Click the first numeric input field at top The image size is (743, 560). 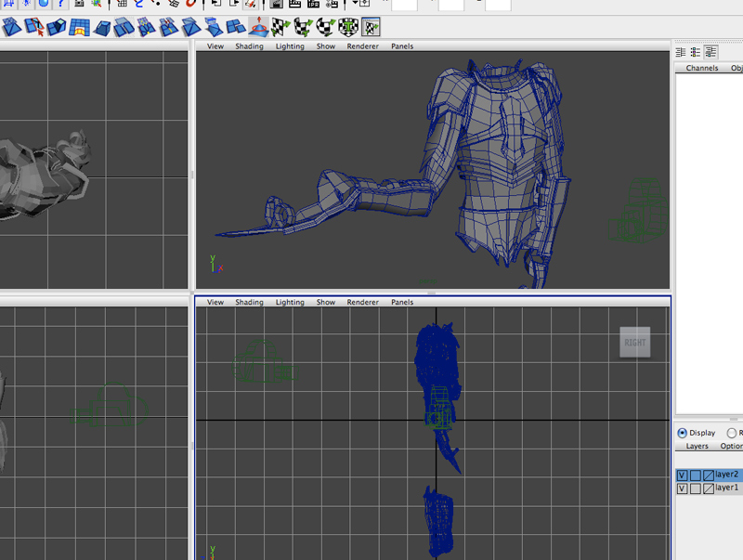pos(404,5)
